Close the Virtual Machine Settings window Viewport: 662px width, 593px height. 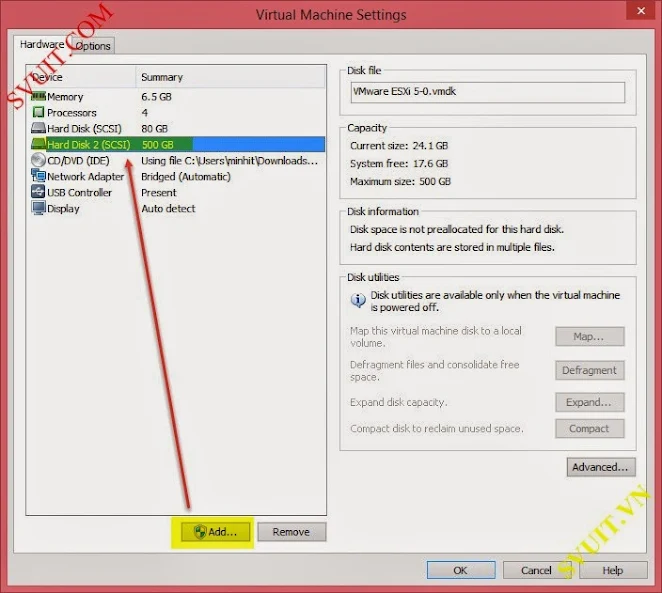pyautogui.click(x=641, y=10)
